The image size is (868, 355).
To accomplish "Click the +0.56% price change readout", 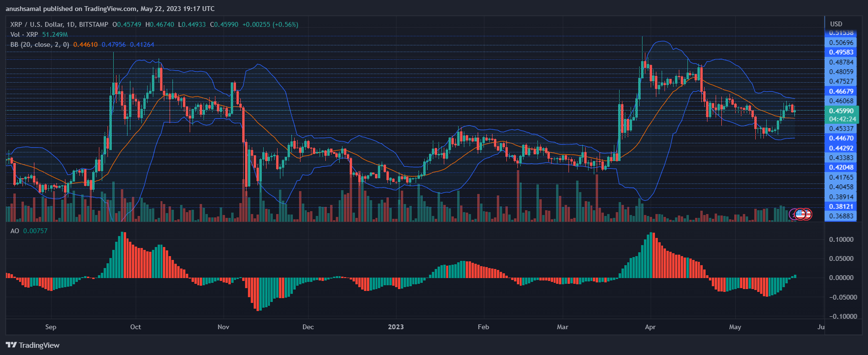I will tap(285, 24).
